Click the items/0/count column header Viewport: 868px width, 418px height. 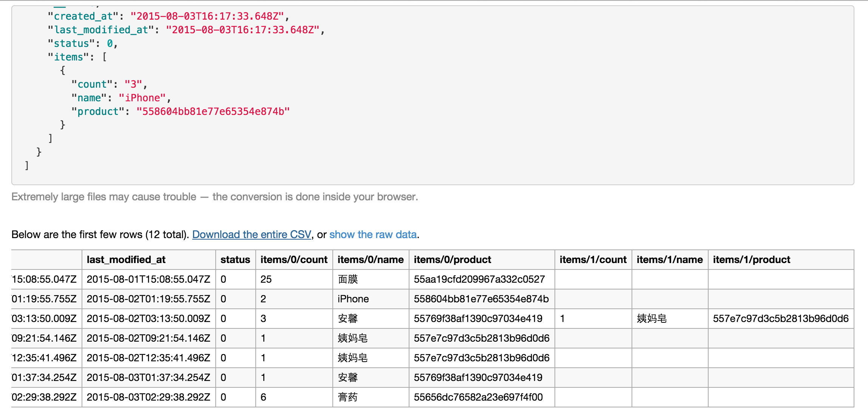point(294,260)
